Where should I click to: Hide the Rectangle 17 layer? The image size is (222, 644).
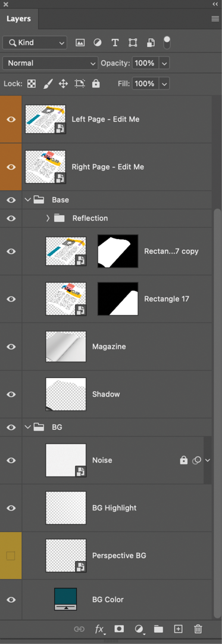[11, 299]
